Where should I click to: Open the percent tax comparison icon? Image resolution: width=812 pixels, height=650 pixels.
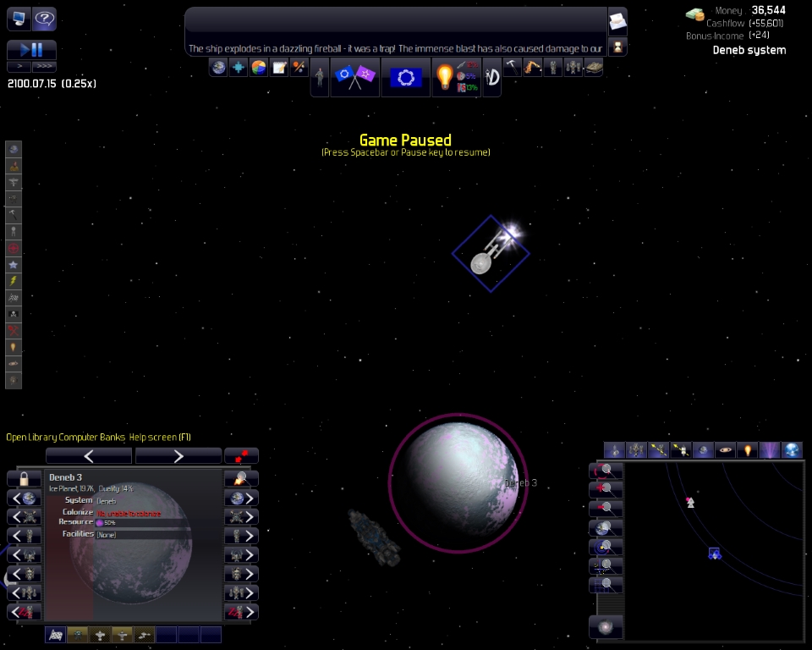(299, 68)
